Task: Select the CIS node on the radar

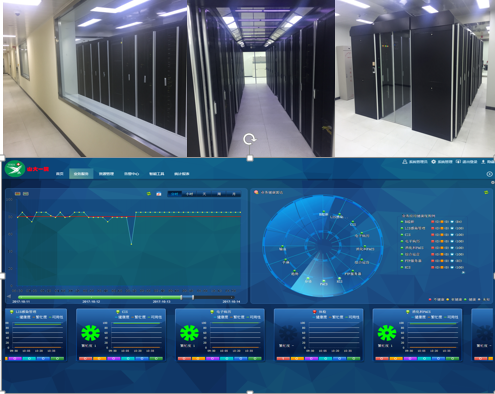Action: 353,223
